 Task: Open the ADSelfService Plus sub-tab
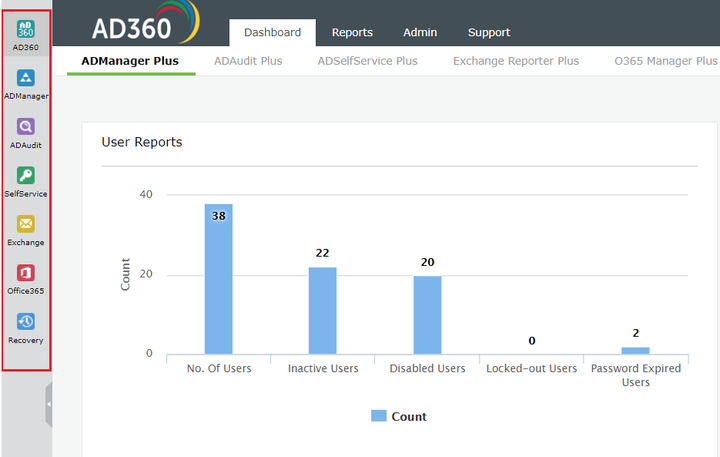click(367, 61)
